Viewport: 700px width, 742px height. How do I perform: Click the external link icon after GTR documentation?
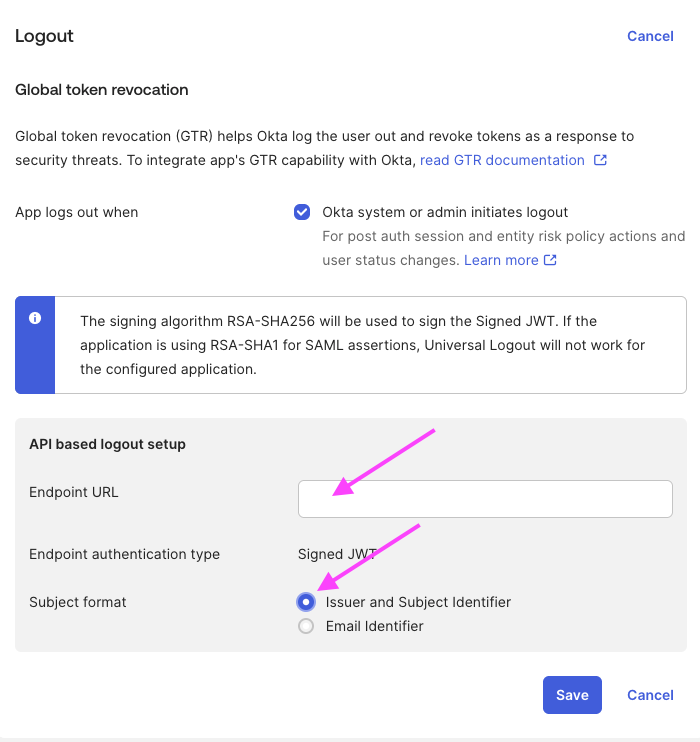point(600,160)
